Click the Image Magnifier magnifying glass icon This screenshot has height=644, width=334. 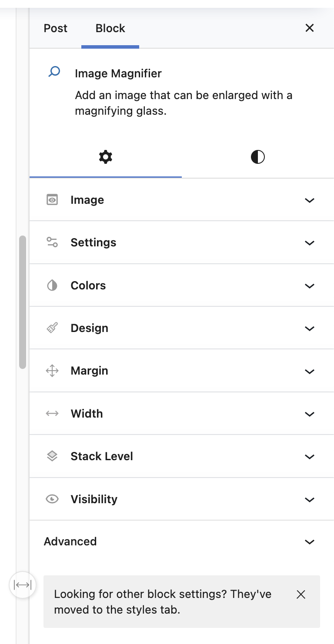[x=53, y=71]
